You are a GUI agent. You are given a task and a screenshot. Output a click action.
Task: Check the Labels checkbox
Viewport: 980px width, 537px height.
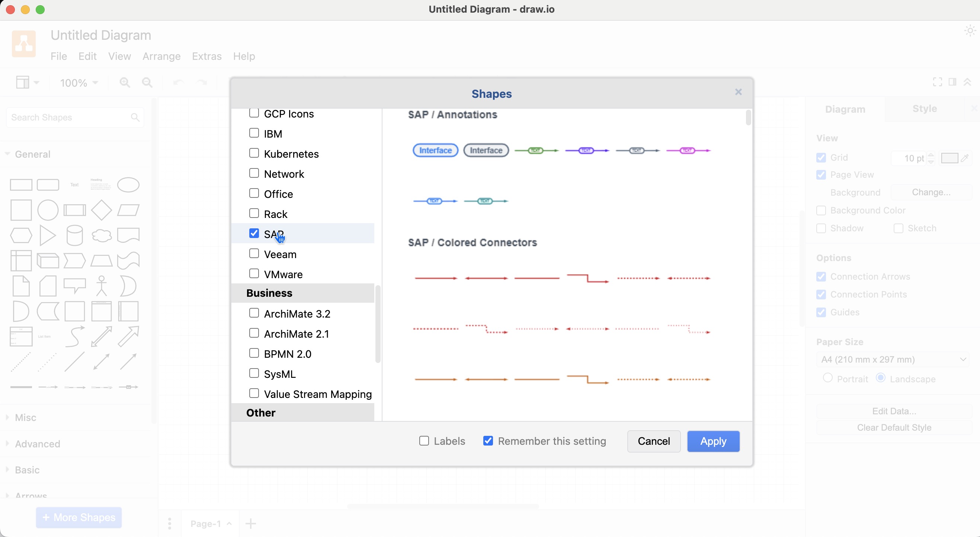click(424, 441)
